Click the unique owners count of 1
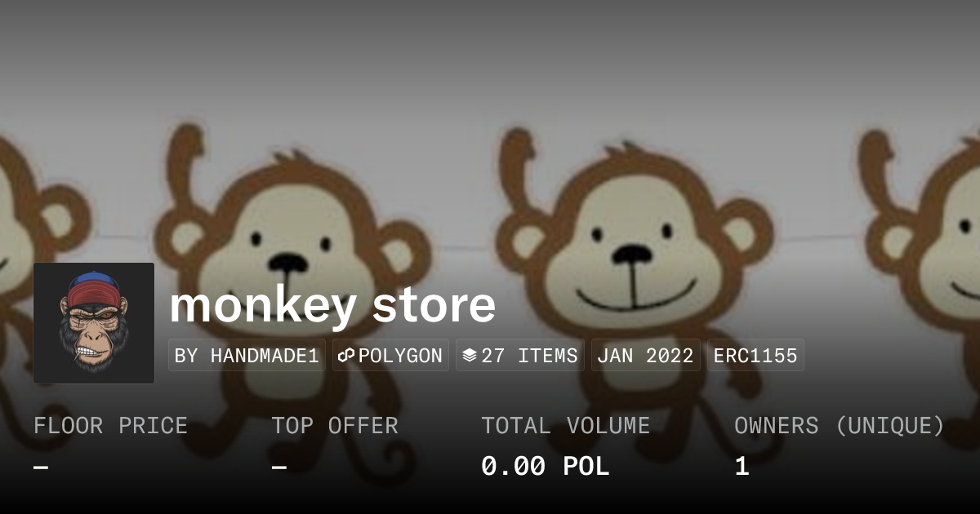The width and height of the screenshot is (980, 514). click(742, 467)
